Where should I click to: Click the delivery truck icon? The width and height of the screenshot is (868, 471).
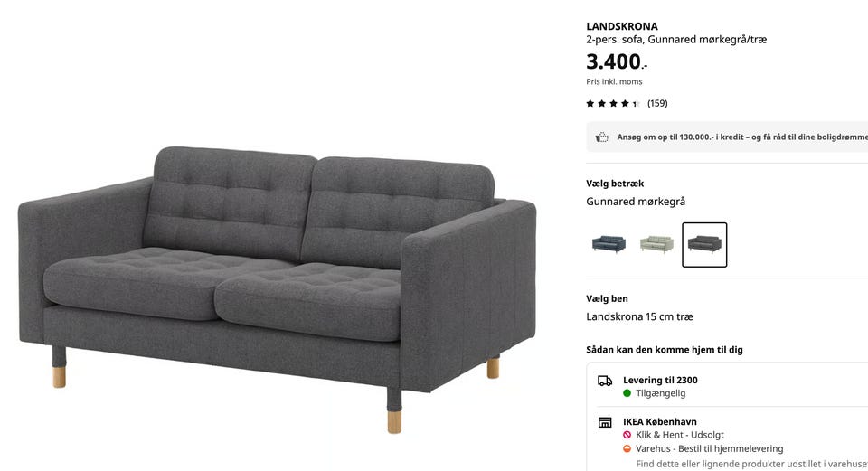605,381
